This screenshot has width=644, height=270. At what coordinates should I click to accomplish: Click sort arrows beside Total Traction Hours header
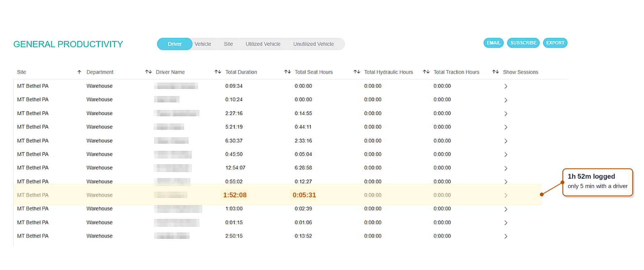pos(496,72)
